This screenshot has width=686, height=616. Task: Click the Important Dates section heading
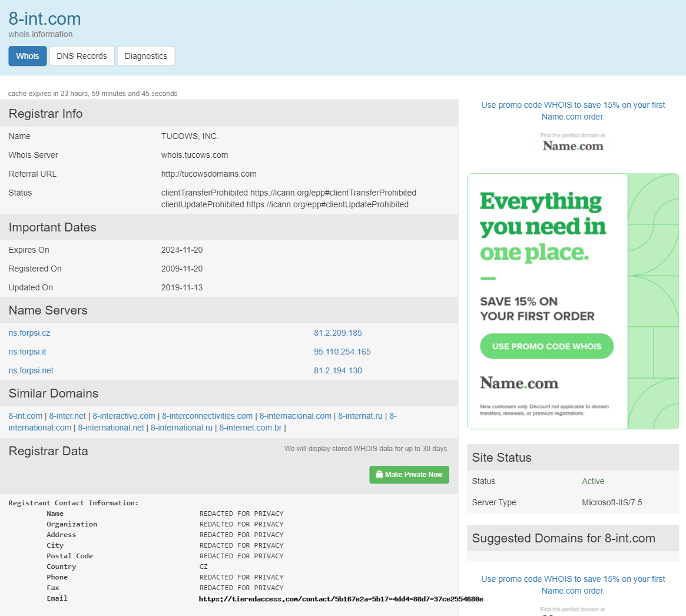pyautogui.click(x=52, y=227)
